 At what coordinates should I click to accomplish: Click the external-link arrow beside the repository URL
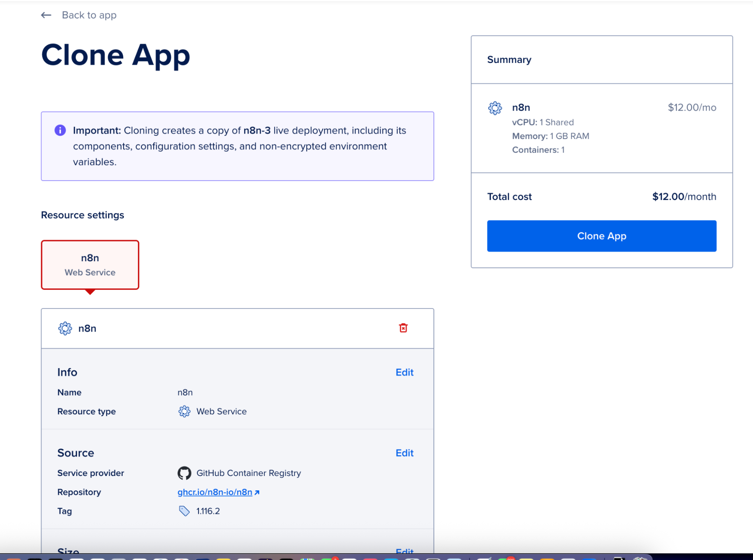point(257,492)
